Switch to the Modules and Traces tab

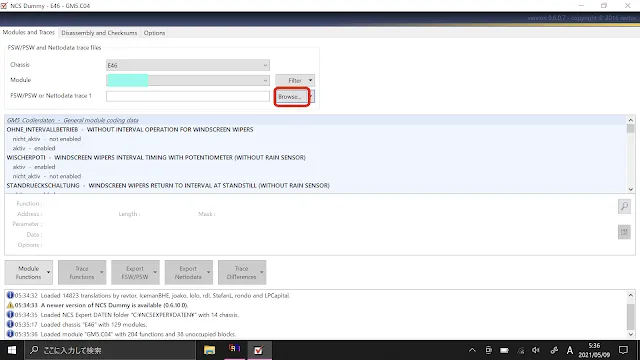(29, 32)
